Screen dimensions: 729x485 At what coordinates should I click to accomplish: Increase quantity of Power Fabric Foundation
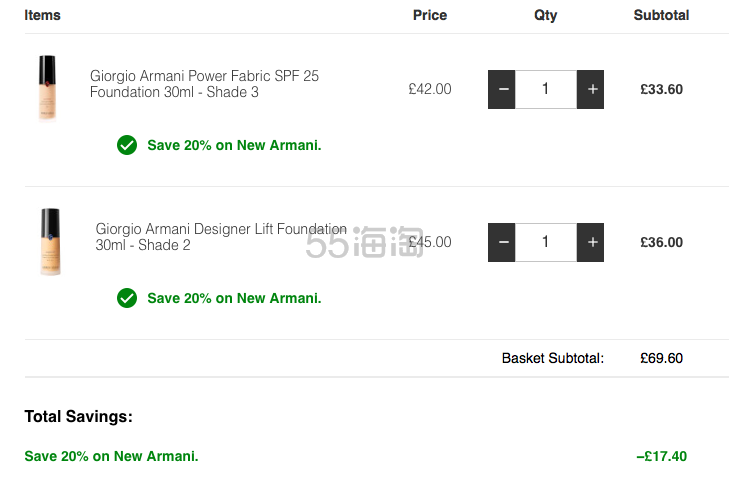[x=590, y=89]
